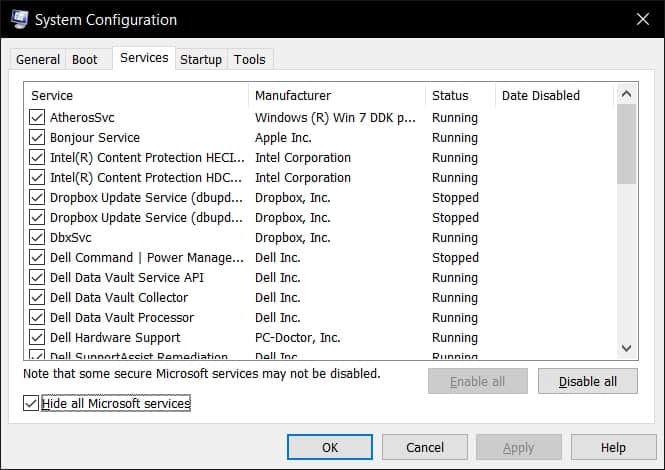
Task: Toggle Dell Data Vault Service API checkbox
Action: (x=37, y=277)
